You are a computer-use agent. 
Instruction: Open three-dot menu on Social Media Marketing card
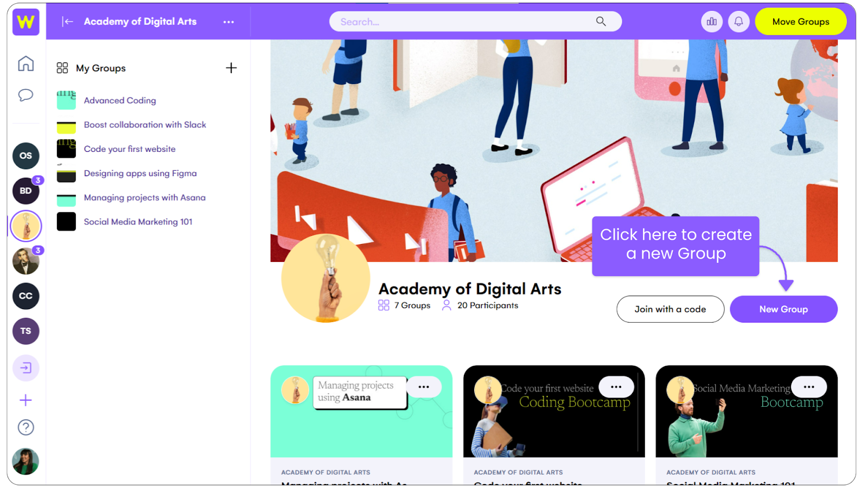809,387
